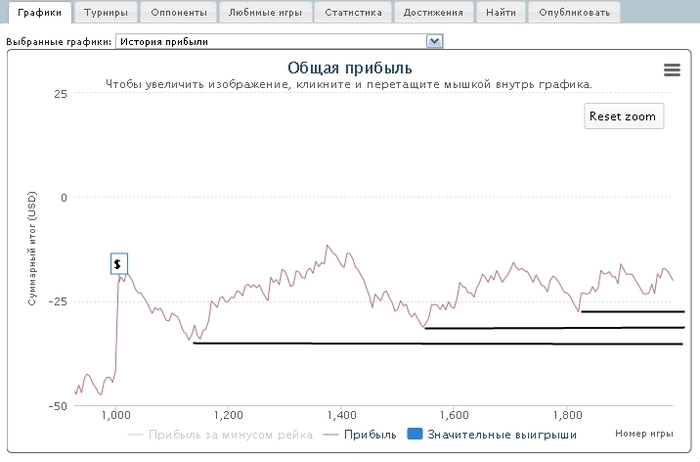Toggle the Прибыль за минусом рейка series

coord(220,434)
